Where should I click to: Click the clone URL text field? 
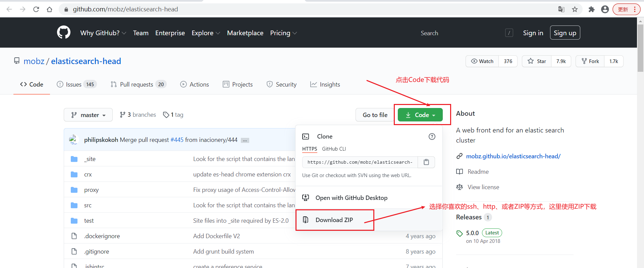click(x=360, y=162)
